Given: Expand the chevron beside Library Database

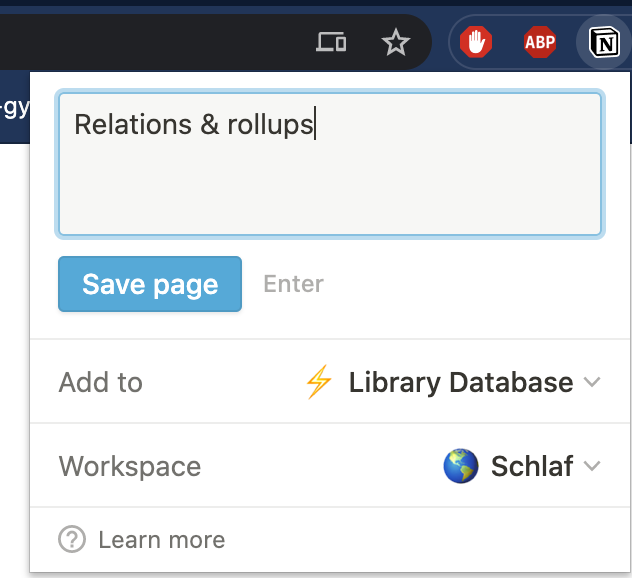Looking at the screenshot, I should (x=592, y=382).
